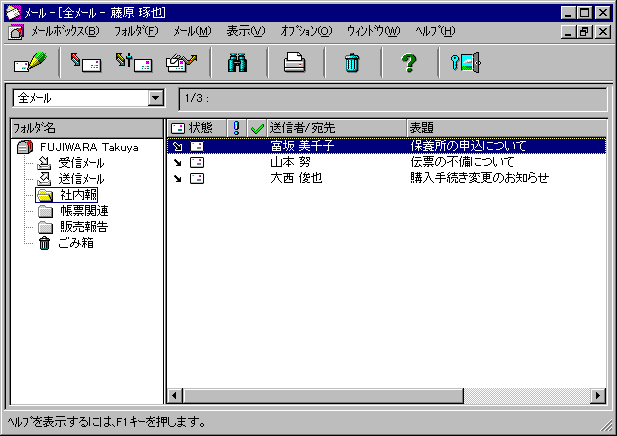Click the key and door logout icon
The height and width of the screenshot is (436, 617).
[466, 62]
